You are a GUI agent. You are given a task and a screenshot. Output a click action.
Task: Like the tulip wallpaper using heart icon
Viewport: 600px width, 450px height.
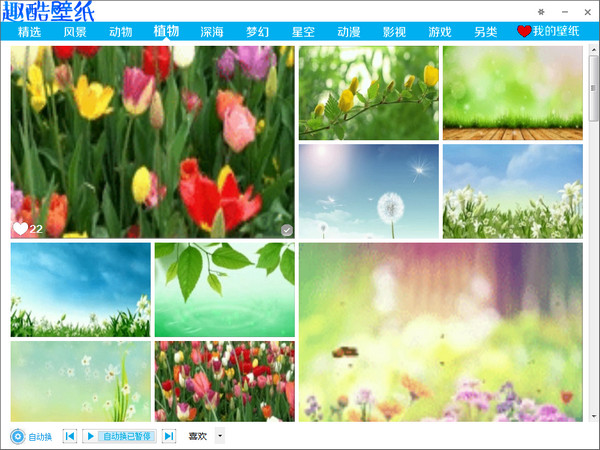(20, 228)
